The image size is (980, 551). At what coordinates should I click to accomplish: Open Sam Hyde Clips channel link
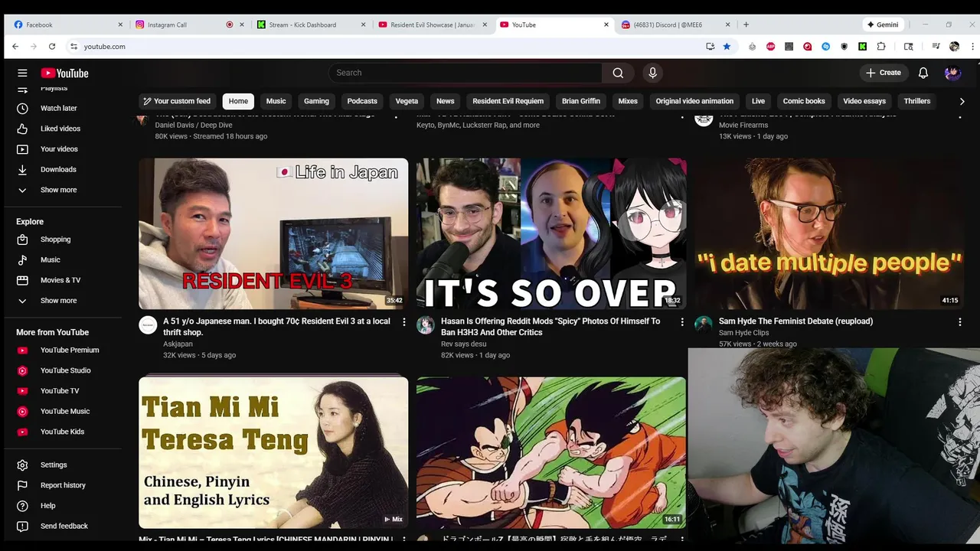pyautogui.click(x=746, y=333)
